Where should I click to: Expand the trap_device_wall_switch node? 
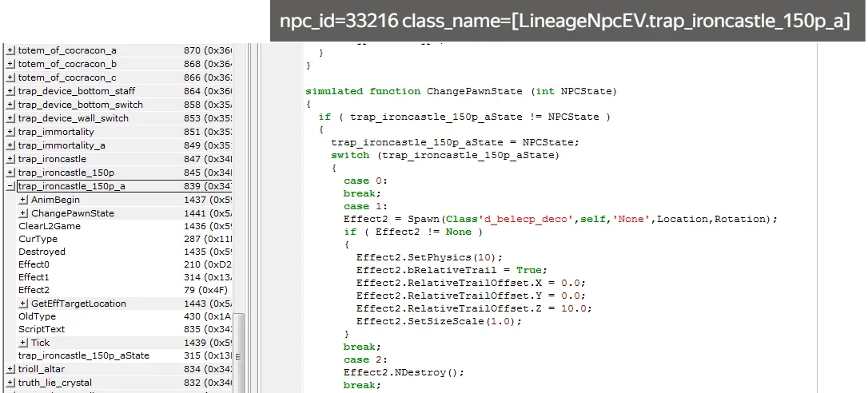(10, 118)
